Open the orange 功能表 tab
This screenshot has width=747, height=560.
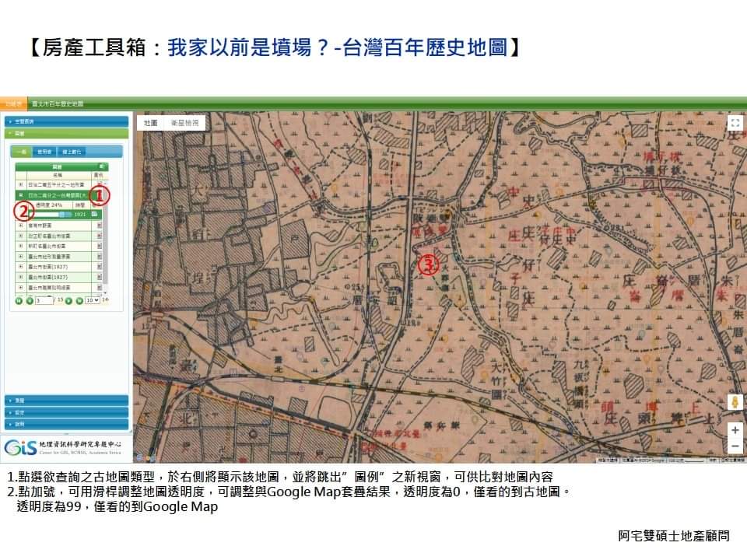tap(14, 103)
